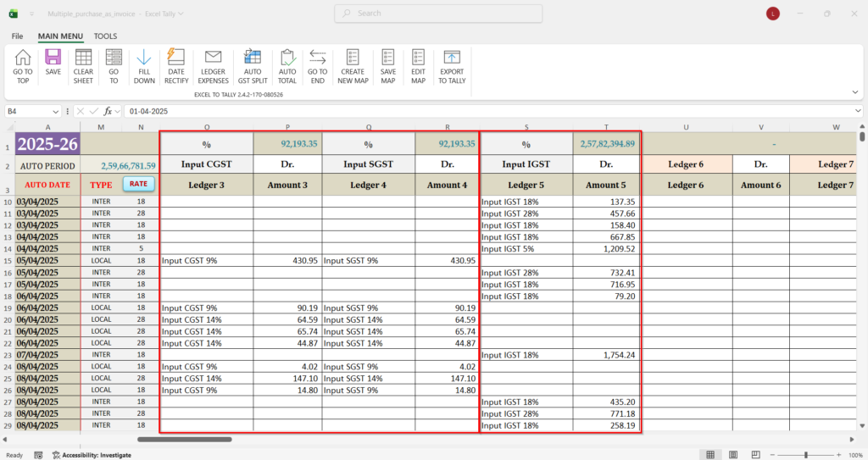Click the Name Box showing B4
Image resolution: width=868 pixels, height=460 pixels.
28,111
